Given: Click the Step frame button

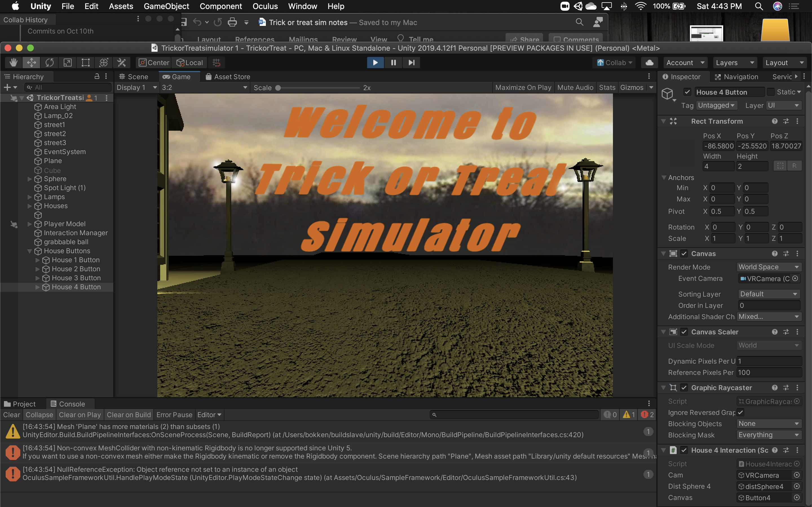Looking at the screenshot, I should 411,63.
